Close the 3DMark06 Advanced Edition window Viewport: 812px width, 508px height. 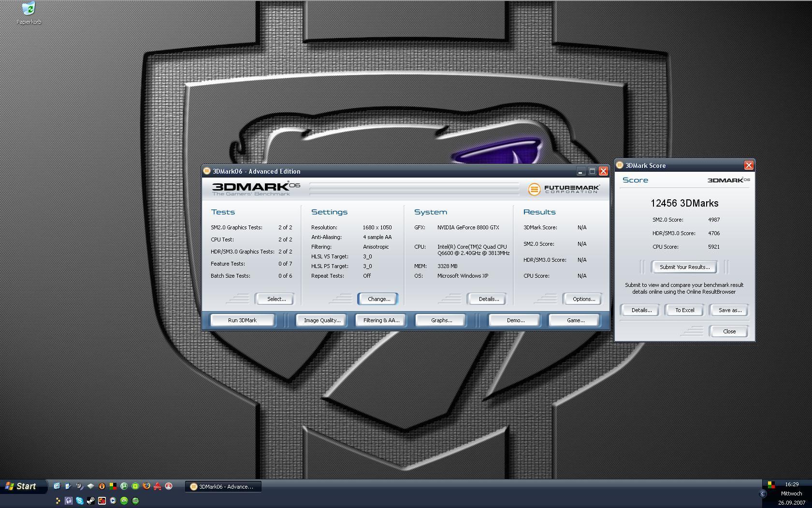coord(603,171)
